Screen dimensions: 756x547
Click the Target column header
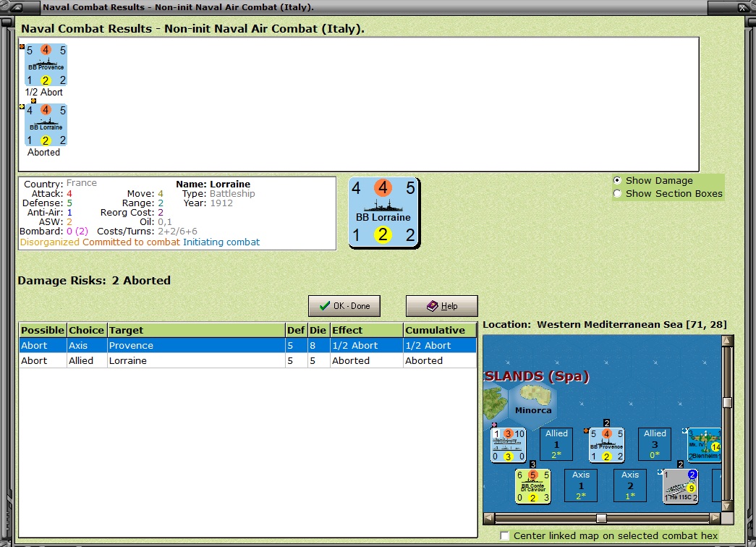tap(196, 331)
